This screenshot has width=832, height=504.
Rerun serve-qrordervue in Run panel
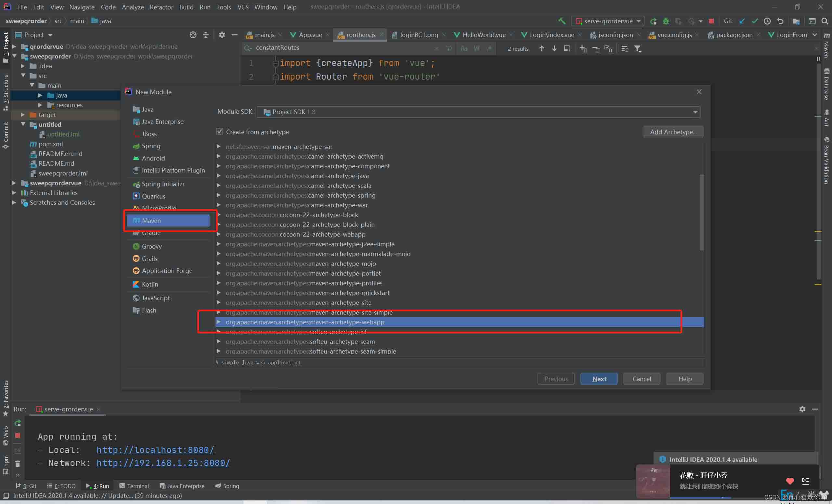(x=18, y=423)
